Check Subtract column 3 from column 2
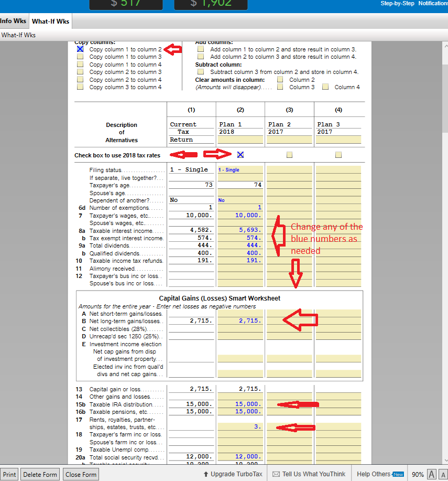 (201, 72)
